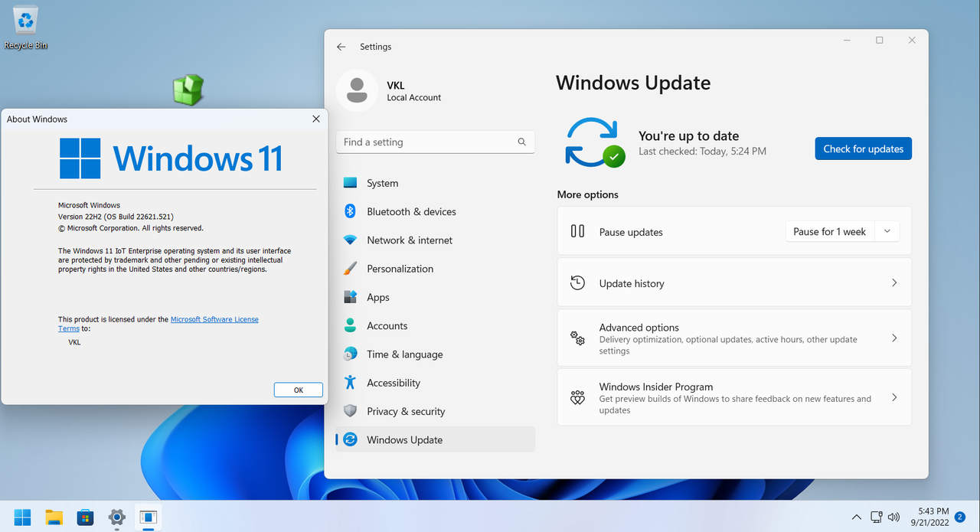Viewport: 980px width, 532px height.
Task: Click the Apps icon in sidebar
Action: coord(350,297)
